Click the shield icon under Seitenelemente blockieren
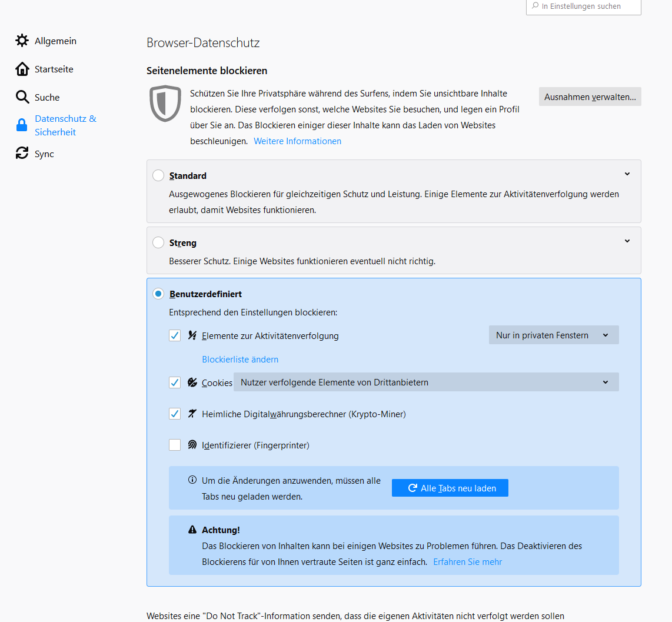 (165, 104)
